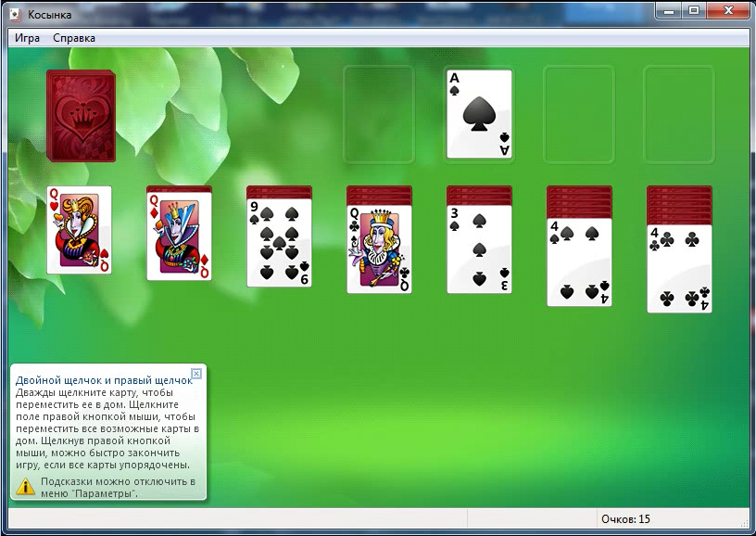Image resolution: width=756 pixels, height=536 pixels.
Task: Draw a card from the stock deck
Action: coord(81,116)
